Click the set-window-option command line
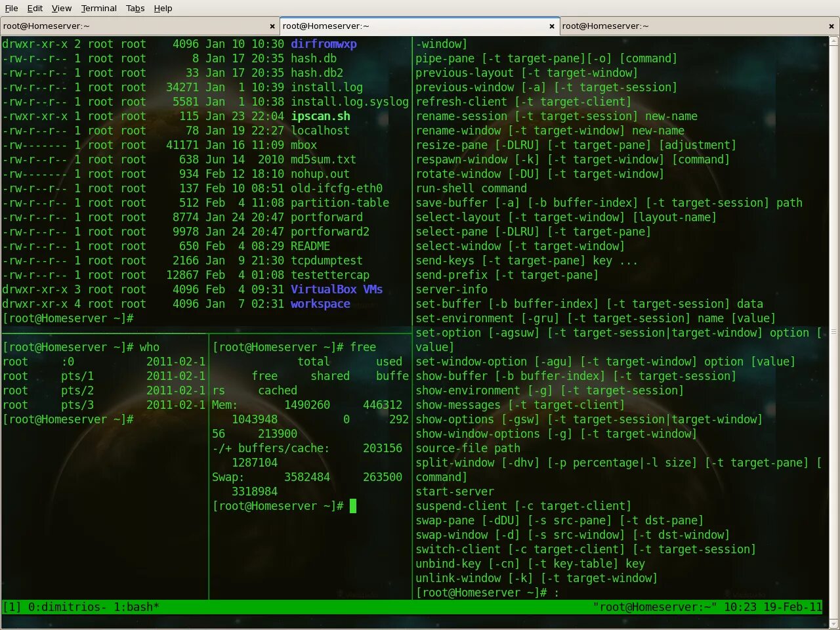This screenshot has width=840, height=630. [605, 362]
